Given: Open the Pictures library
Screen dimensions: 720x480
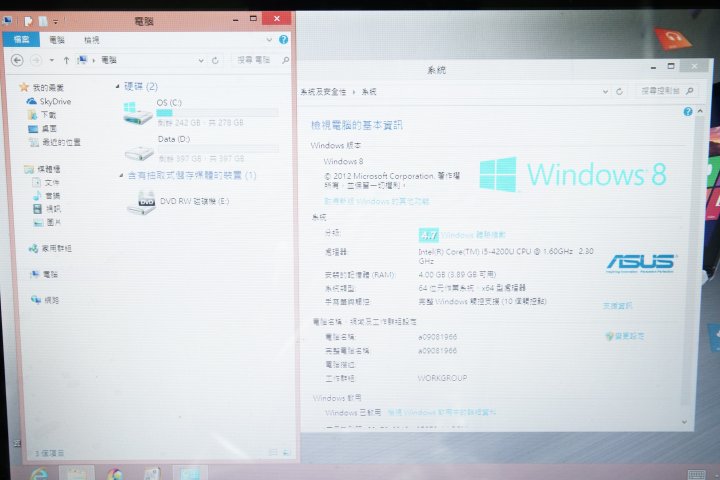Looking at the screenshot, I should click(x=47, y=222).
